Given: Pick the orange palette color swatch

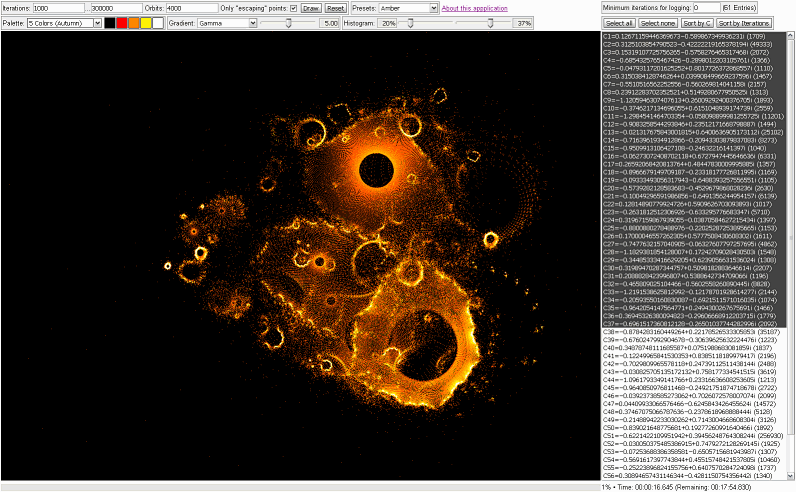Looking at the screenshot, I should (134, 22).
